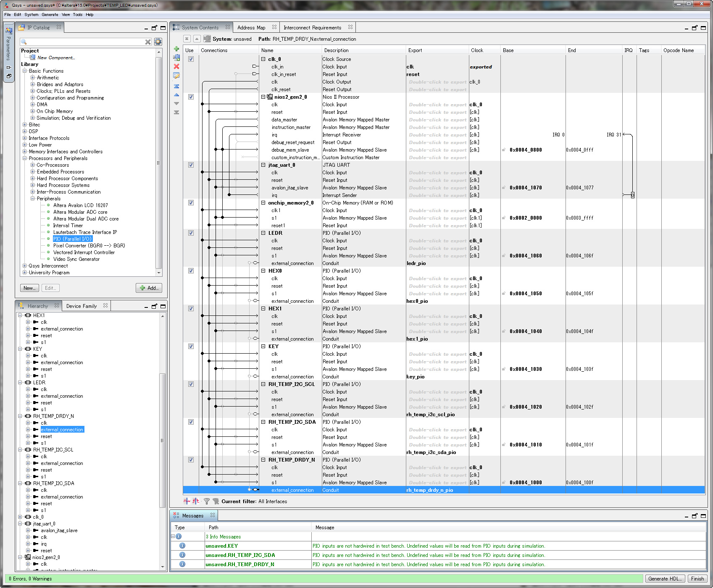Select Interval Timer in the library

pos(68,226)
